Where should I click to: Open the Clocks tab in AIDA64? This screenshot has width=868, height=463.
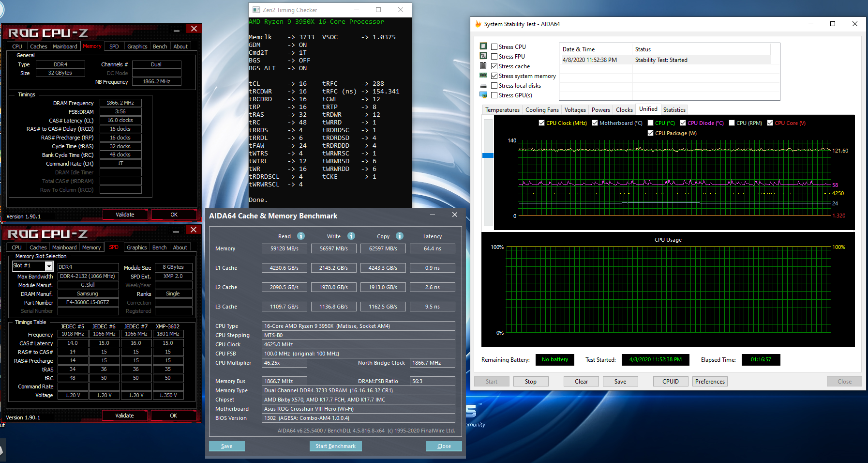tap(624, 110)
